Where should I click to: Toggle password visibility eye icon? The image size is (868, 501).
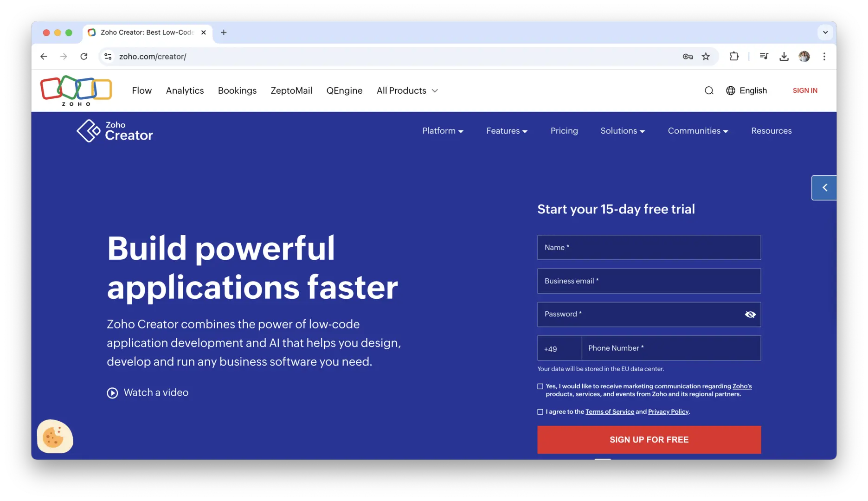click(x=750, y=315)
